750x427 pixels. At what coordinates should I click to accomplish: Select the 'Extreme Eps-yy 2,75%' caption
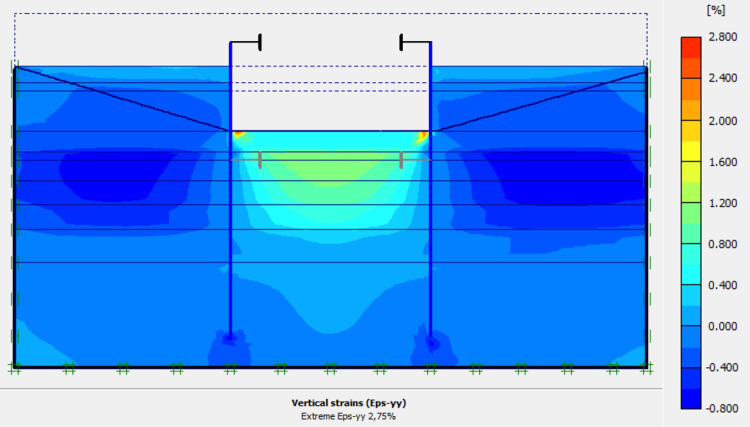(348, 416)
